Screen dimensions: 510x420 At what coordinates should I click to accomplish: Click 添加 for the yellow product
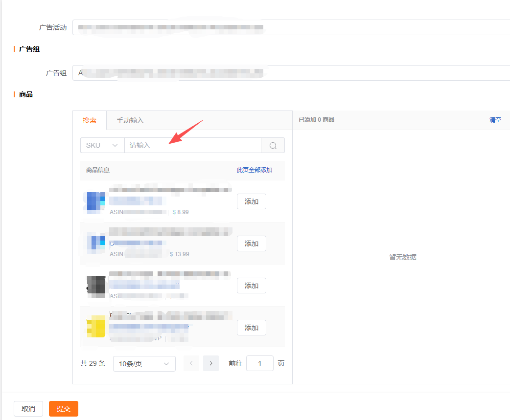pos(252,328)
